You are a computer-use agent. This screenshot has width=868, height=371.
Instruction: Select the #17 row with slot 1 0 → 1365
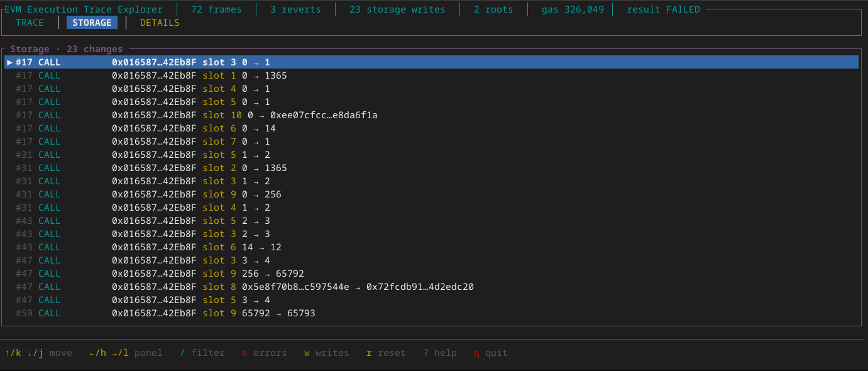(x=432, y=75)
